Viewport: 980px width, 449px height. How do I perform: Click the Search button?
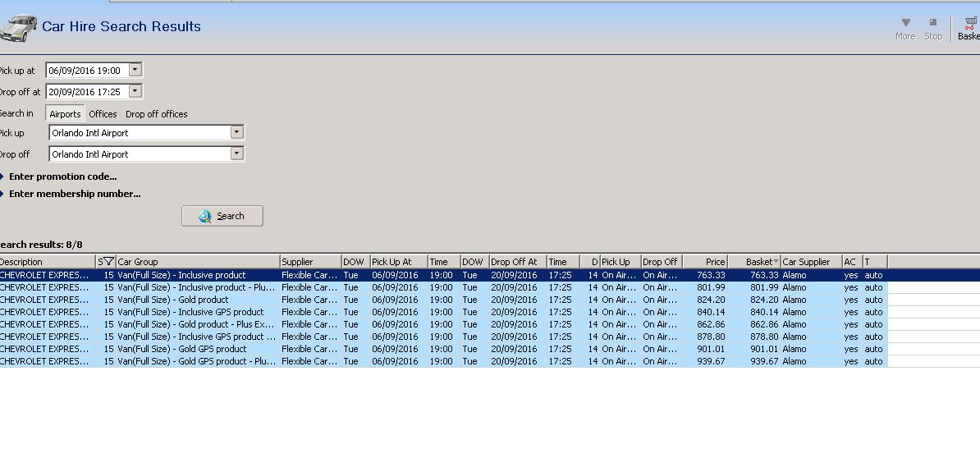(222, 216)
